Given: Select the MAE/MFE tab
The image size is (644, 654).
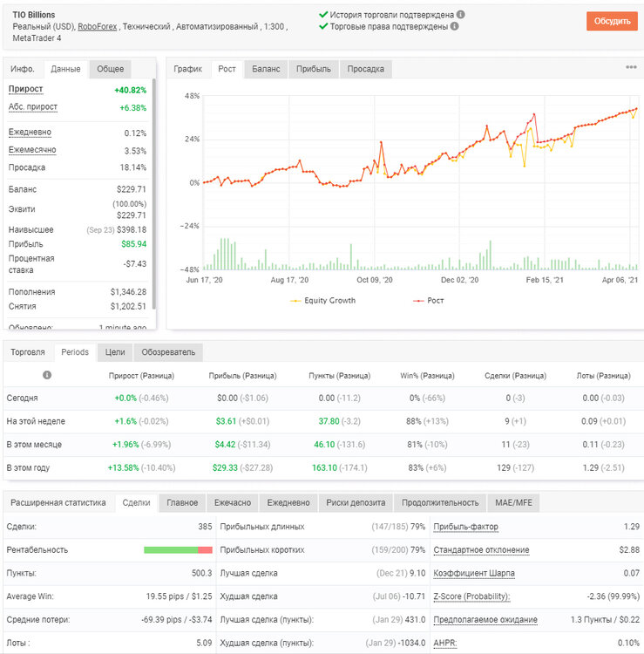Looking at the screenshot, I should (513, 502).
